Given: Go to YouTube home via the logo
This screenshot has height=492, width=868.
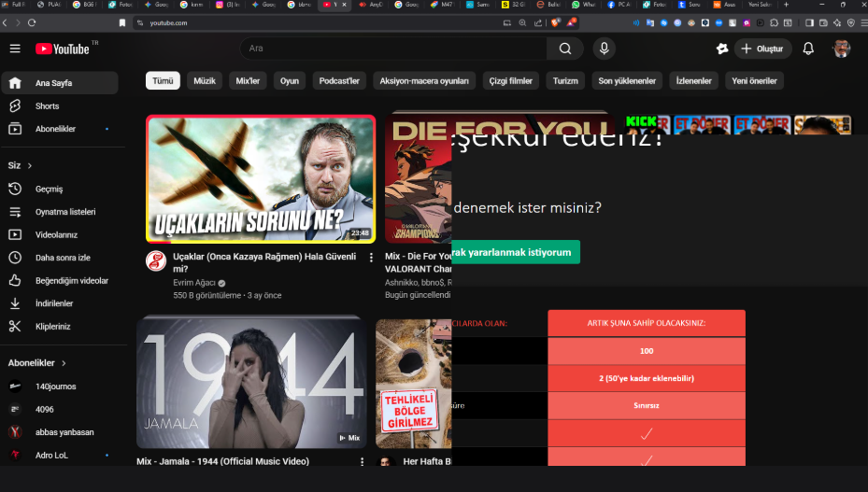Looking at the screenshot, I should [63, 49].
